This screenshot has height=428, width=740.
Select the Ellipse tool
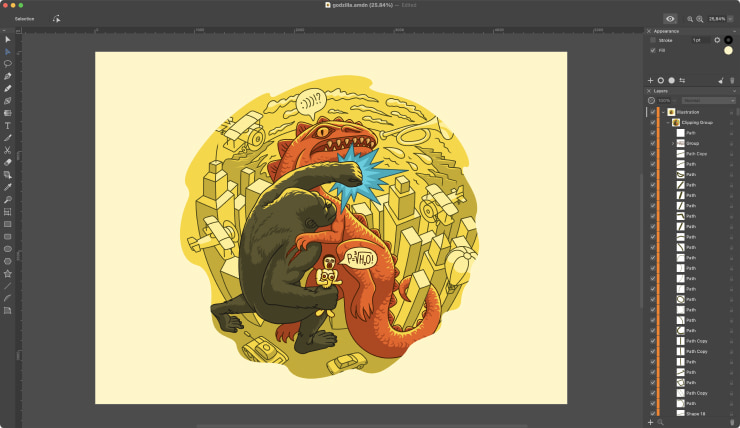(8, 249)
